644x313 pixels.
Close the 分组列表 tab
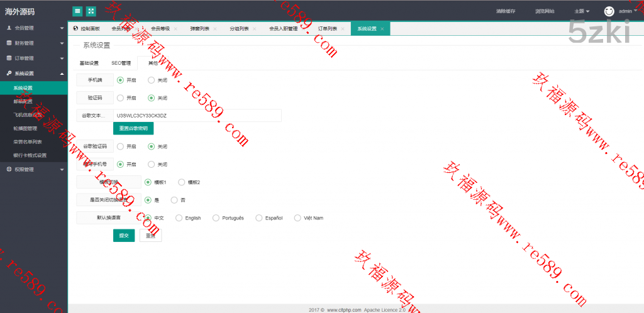tap(254, 29)
